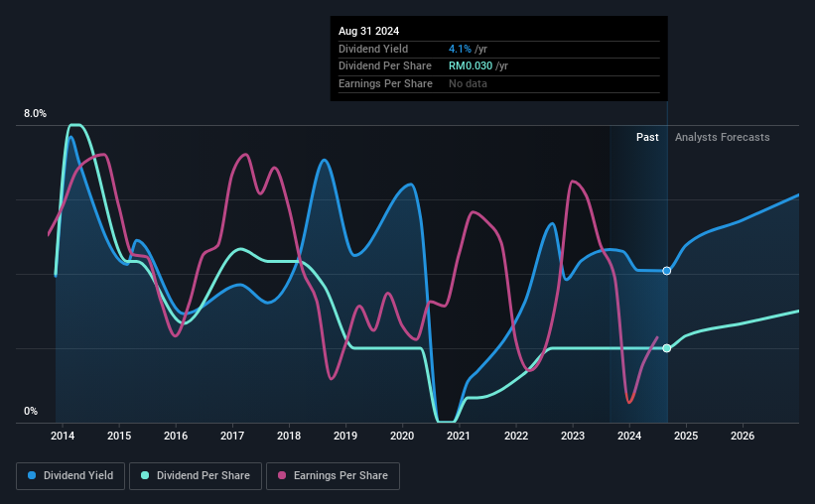Click the teal Dividend Per Share legend dot
The image size is (815, 504).
coord(145,475)
